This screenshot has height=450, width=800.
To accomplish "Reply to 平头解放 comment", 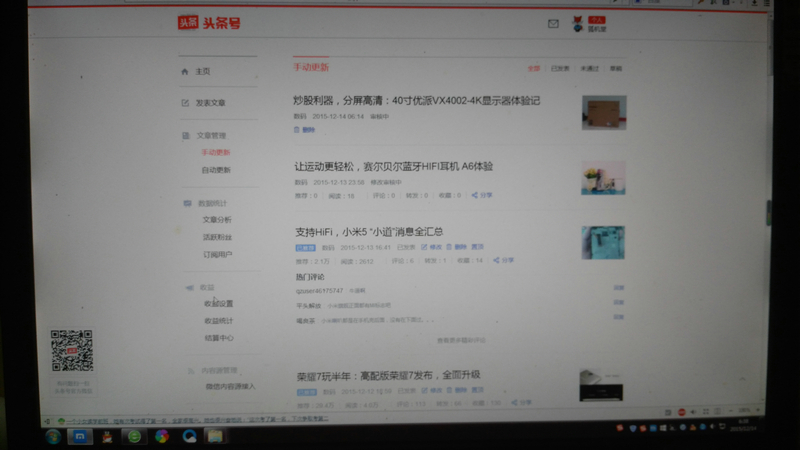I will [x=619, y=303].
